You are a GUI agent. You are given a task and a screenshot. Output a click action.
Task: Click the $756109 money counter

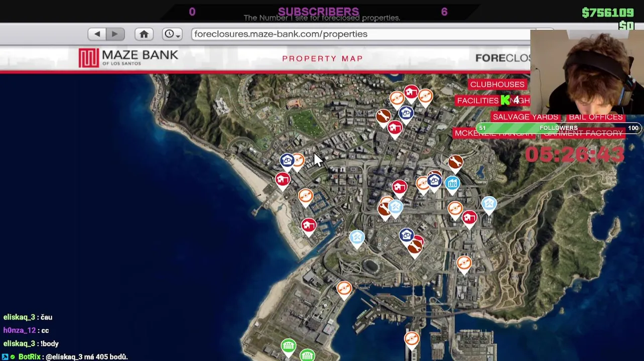(607, 13)
